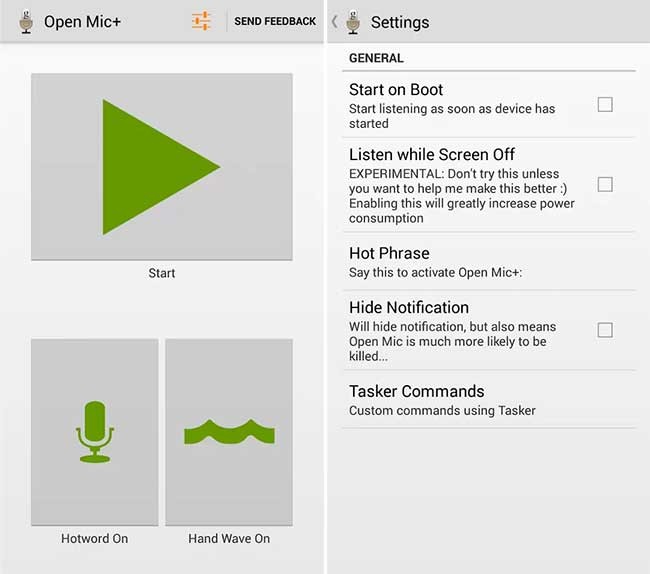Select the Listen while Screen Off title
The width and height of the screenshot is (650, 574).
pyautogui.click(x=432, y=155)
